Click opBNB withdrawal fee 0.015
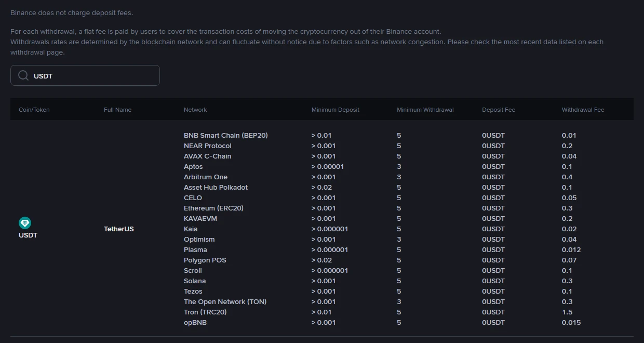 [x=571, y=323]
